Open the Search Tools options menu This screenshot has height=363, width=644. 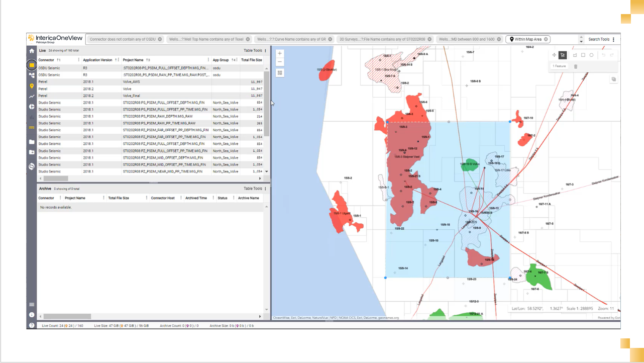[613, 39]
